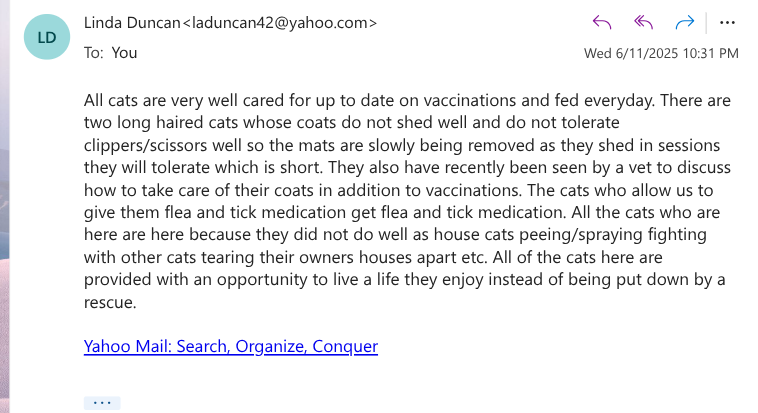Click the "To:" label in the header

(x=94, y=53)
